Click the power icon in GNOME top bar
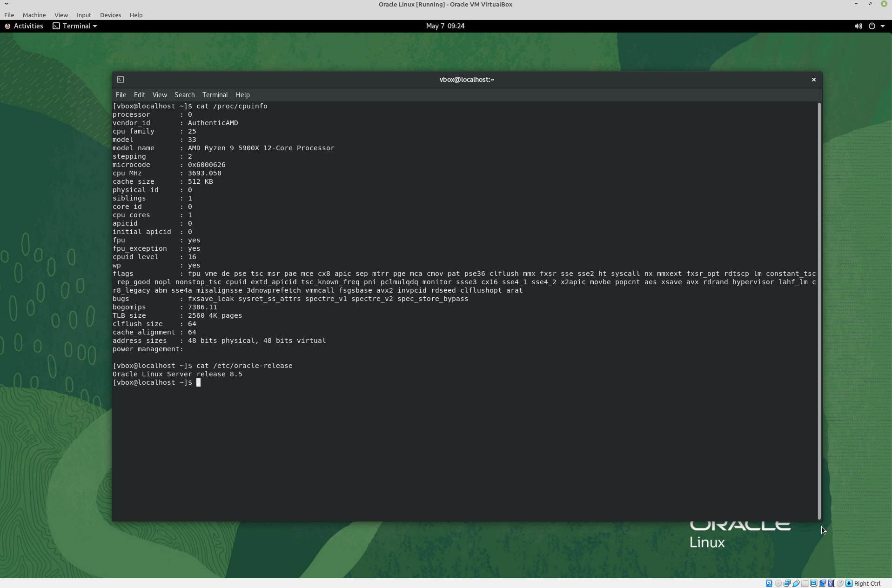The height and width of the screenshot is (588, 892). coord(872,26)
